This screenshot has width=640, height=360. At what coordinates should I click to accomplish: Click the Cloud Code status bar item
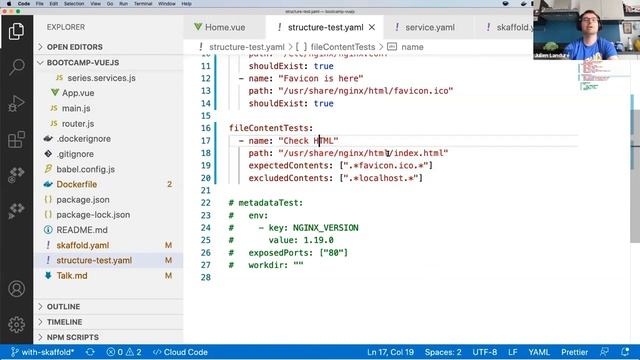[x=180, y=352]
